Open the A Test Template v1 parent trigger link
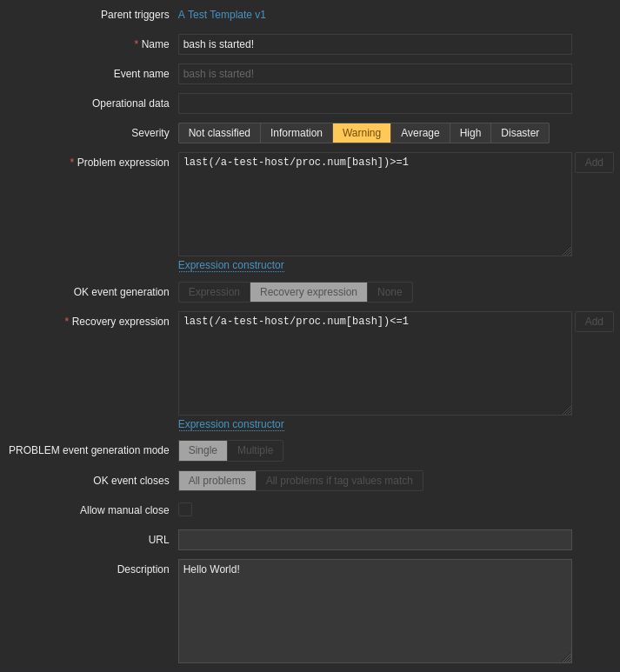Image resolution: width=620 pixels, height=672 pixels. (x=222, y=15)
